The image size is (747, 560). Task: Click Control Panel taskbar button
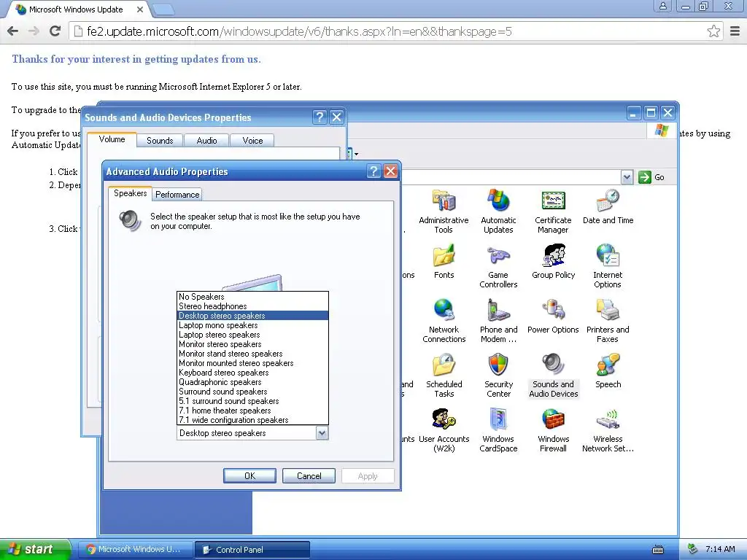[x=252, y=550]
